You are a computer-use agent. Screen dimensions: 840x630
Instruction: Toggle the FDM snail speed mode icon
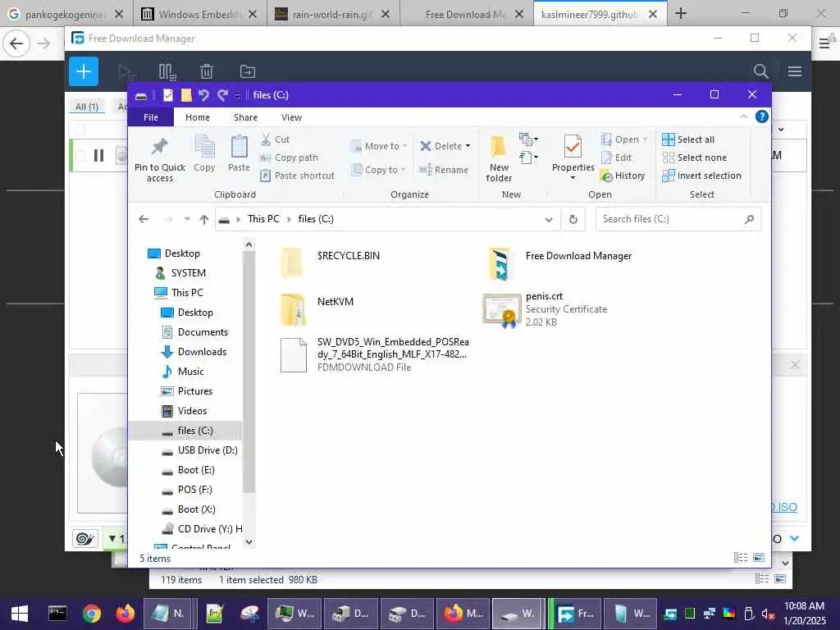point(85,538)
